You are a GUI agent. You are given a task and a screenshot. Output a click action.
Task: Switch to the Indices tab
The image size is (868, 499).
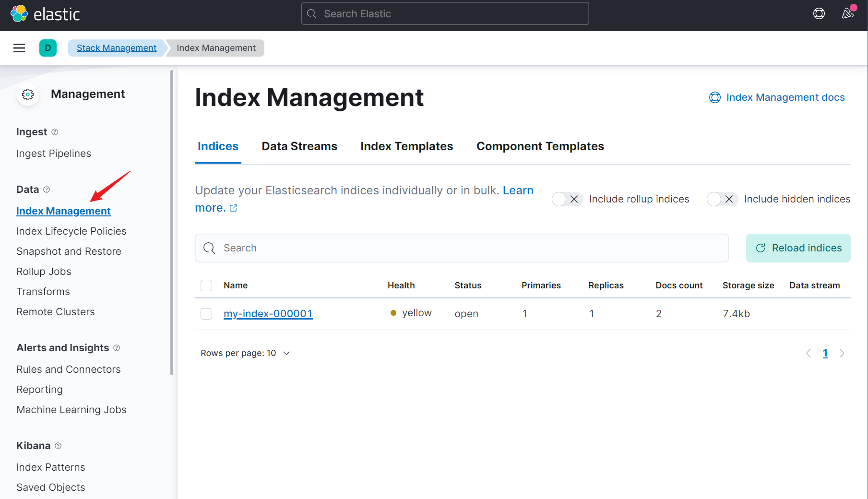(218, 146)
